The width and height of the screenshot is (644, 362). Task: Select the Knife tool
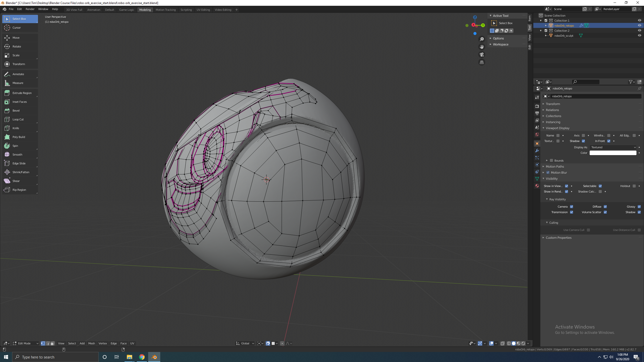click(16, 128)
